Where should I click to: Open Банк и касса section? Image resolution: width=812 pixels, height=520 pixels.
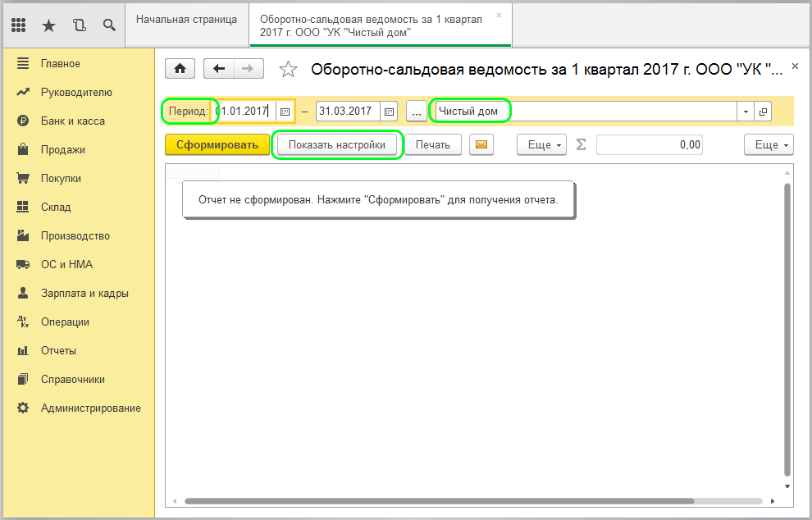[x=72, y=121]
